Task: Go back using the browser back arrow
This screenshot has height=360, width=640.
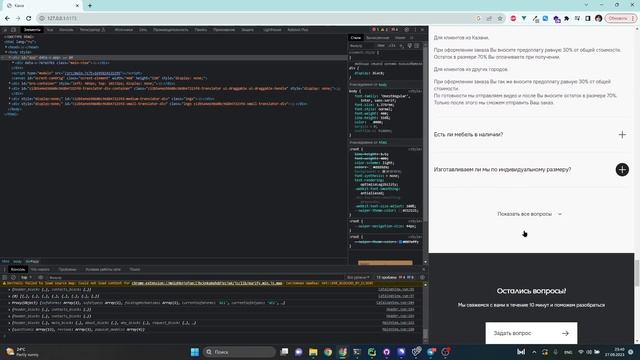Action: coord(7,18)
